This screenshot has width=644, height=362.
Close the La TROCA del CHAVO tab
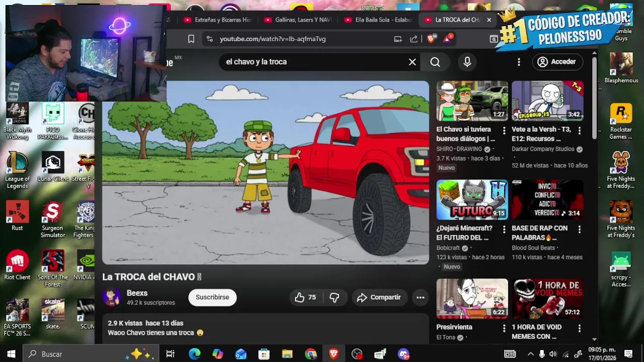489,20
